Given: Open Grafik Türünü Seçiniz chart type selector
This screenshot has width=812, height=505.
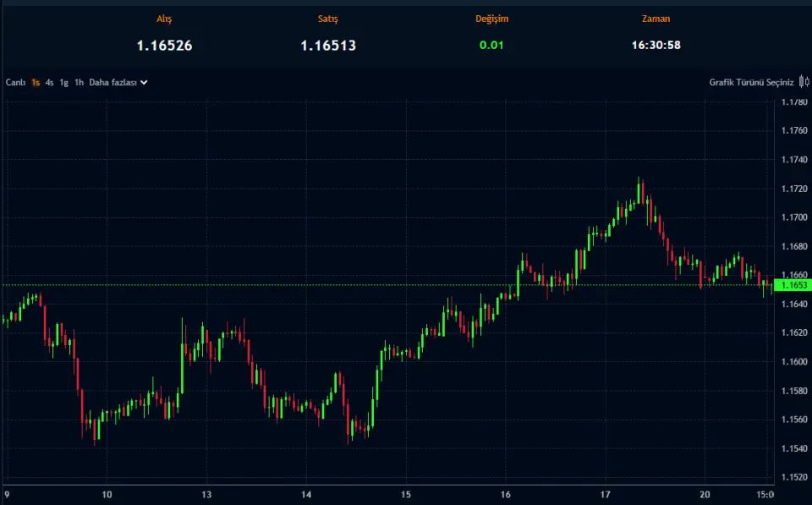Looking at the screenshot, I should (x=751, y=82).
